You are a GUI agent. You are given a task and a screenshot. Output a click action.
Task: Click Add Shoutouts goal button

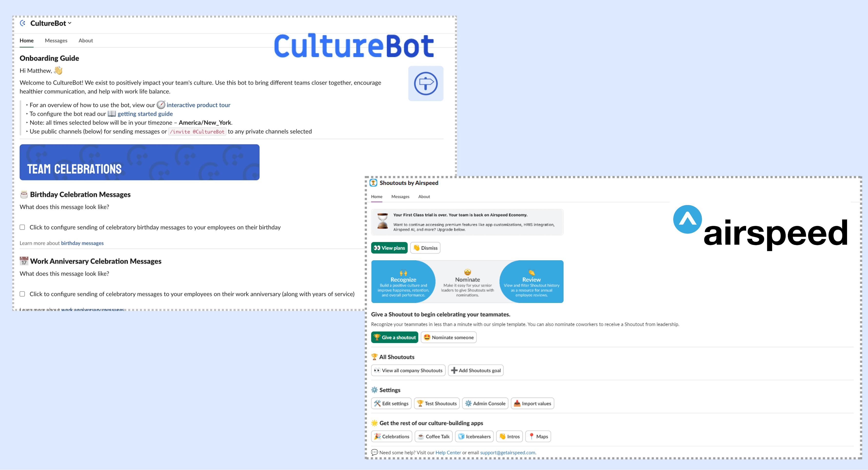tap(475, 370)
